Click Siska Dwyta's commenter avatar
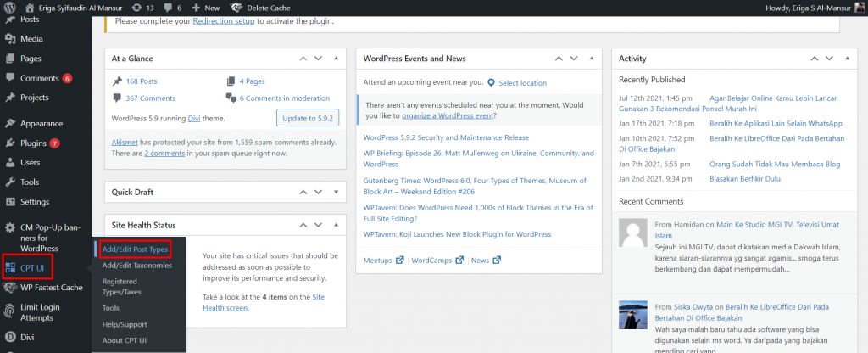 coord(633,316)
